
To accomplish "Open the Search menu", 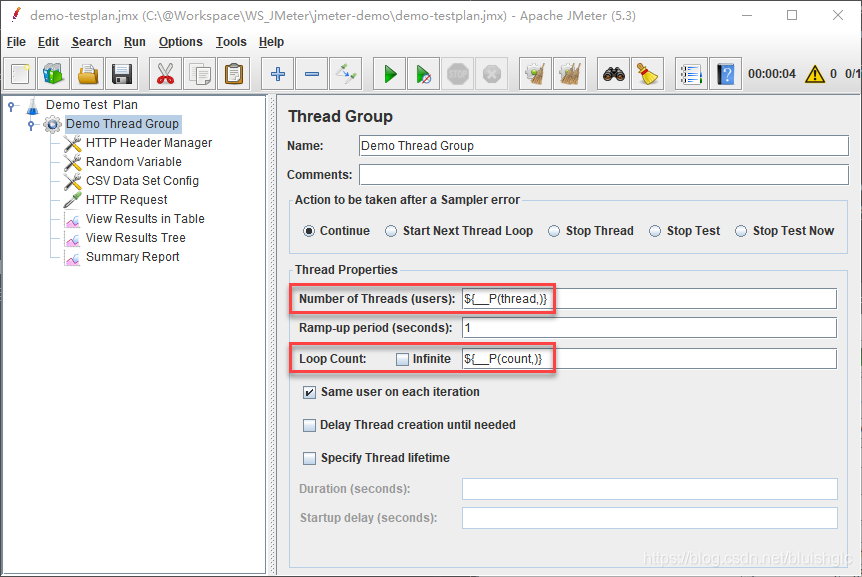I will [91, 42].
